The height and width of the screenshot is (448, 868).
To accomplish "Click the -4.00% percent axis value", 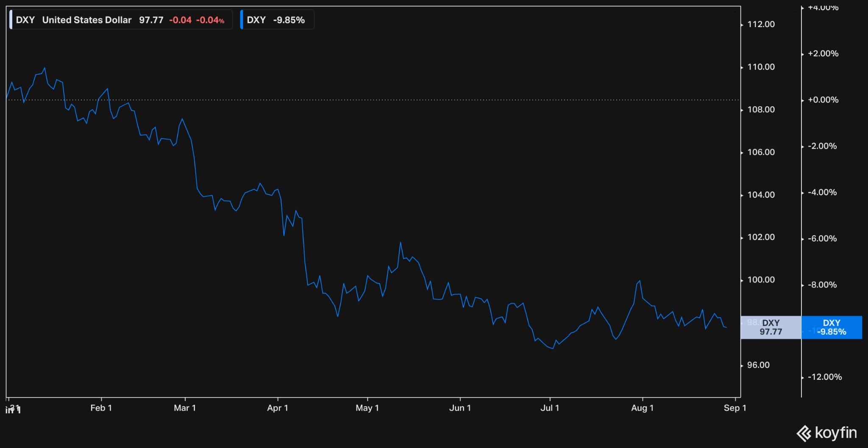I will point(822,192).
